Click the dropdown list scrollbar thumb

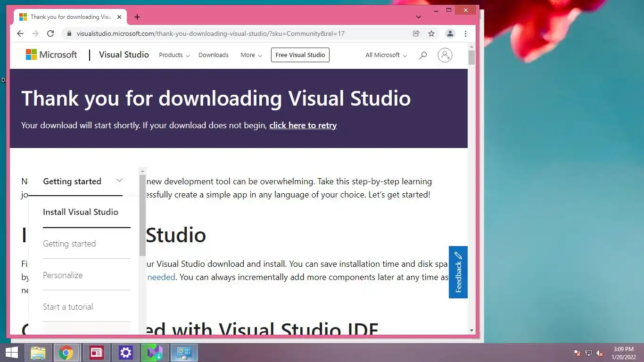(x=142, y=215)
